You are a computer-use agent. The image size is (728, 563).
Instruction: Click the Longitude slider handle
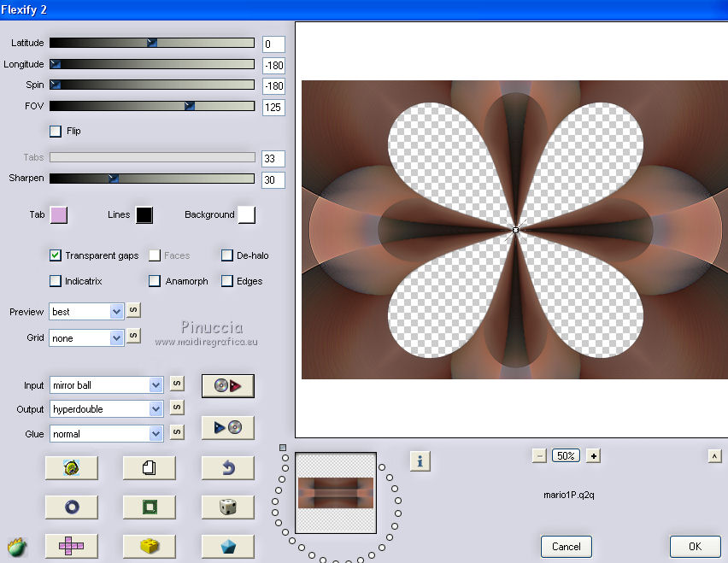tap(56, 64)
